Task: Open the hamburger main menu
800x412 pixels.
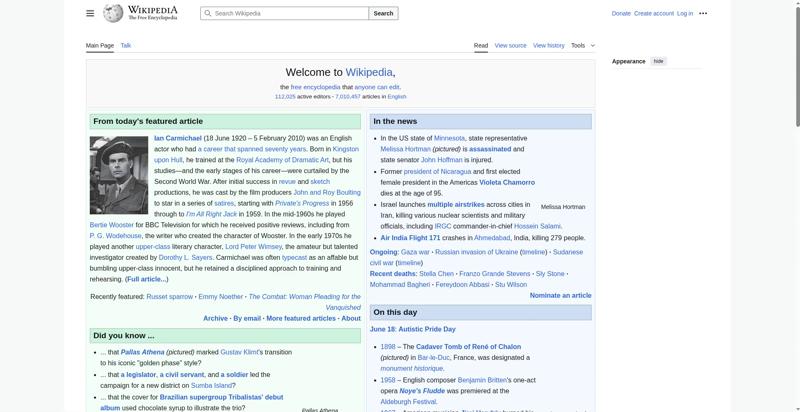Action: (90, 13)
